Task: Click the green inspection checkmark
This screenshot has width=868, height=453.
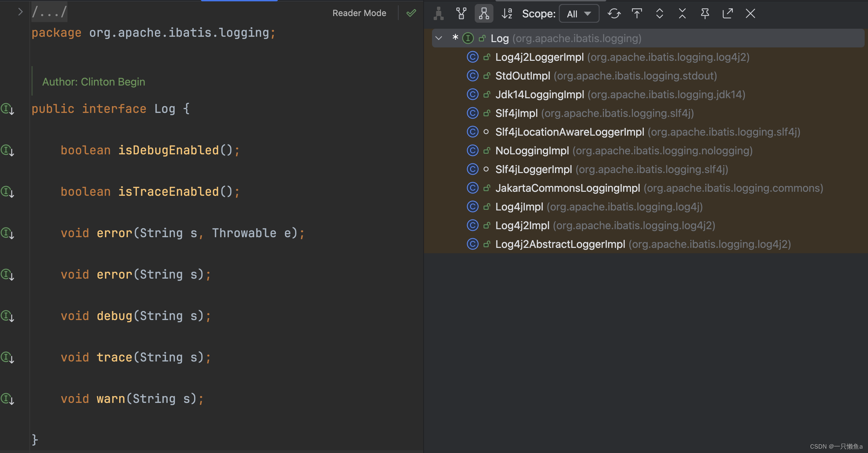Action: click(411, 13)
